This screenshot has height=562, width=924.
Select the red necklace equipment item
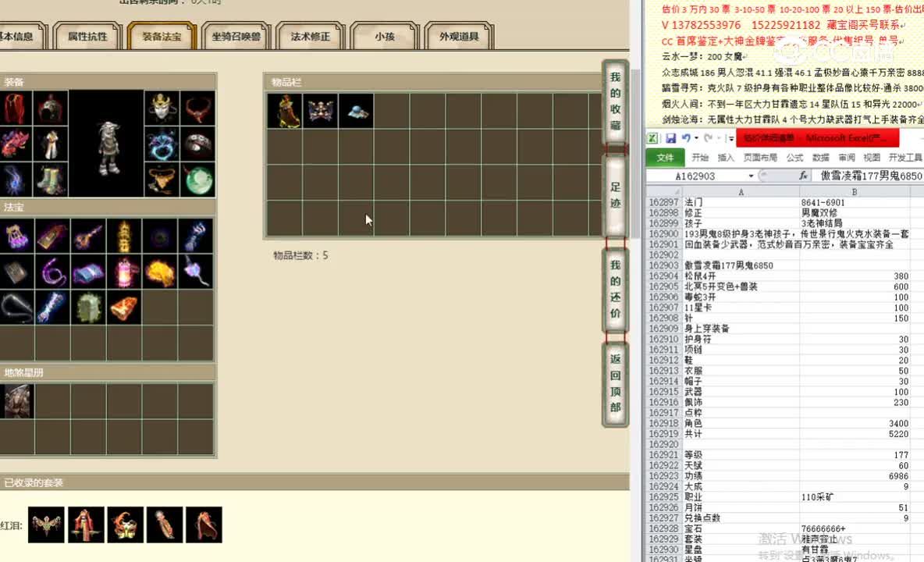tap(197, 108)
